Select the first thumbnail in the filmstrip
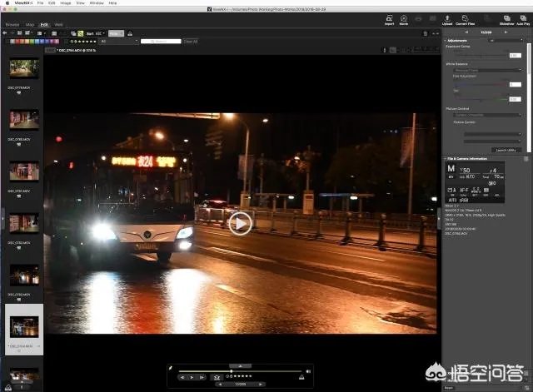The width and height of the screenshot is (533, 392). click(x=23, y=69)
